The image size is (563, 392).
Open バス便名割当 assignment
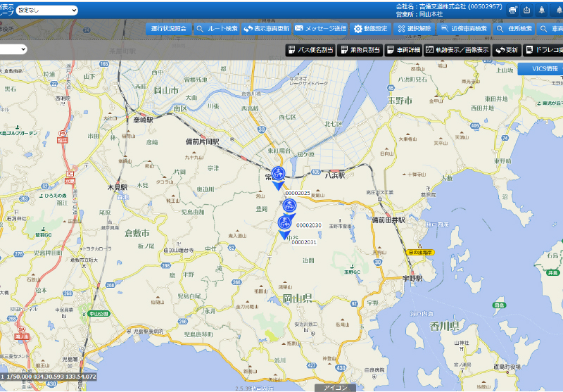coord(310,50)
